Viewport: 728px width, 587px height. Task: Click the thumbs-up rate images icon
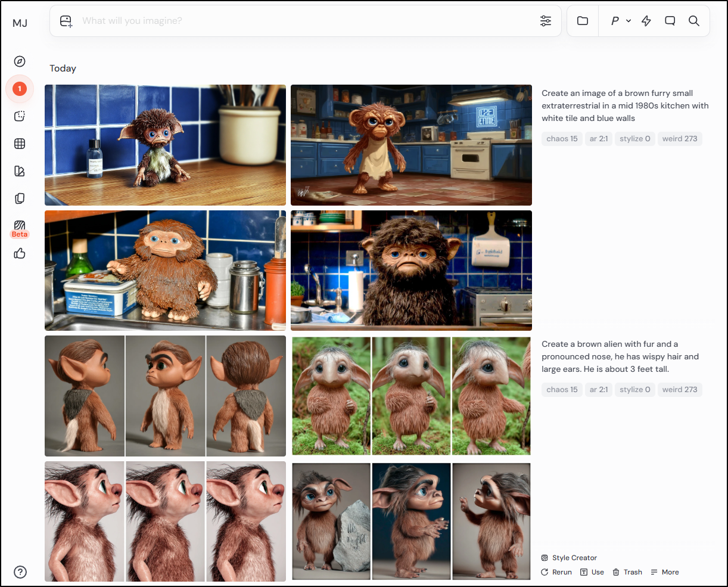click(x=20, y=253)
